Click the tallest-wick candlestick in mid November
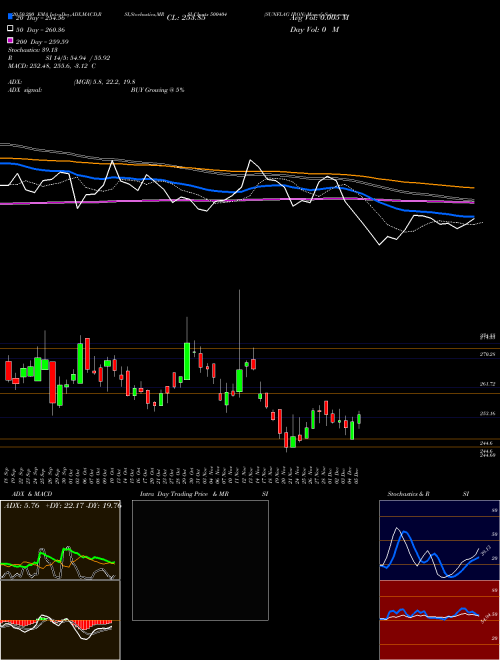Image resolution: width=500 pixels, height=660 pixels. click(x=239, y=381)
